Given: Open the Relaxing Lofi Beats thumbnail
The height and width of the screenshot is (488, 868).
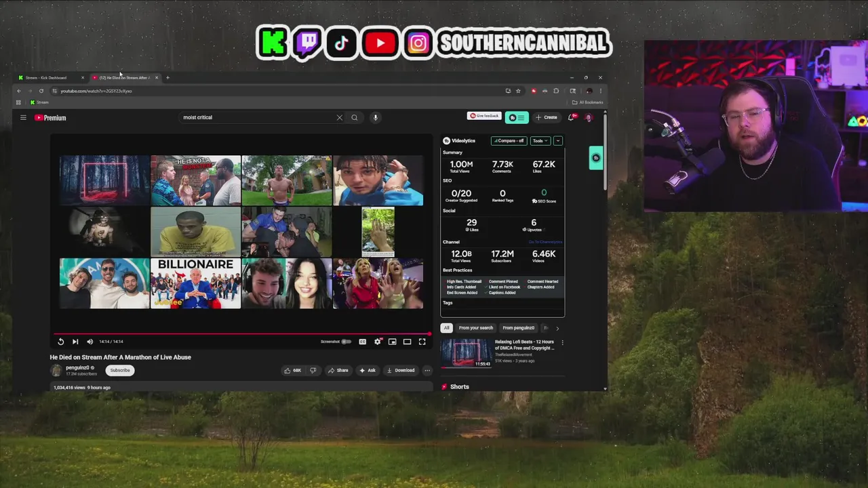Looking at the screenshot, I should [467, 353].
